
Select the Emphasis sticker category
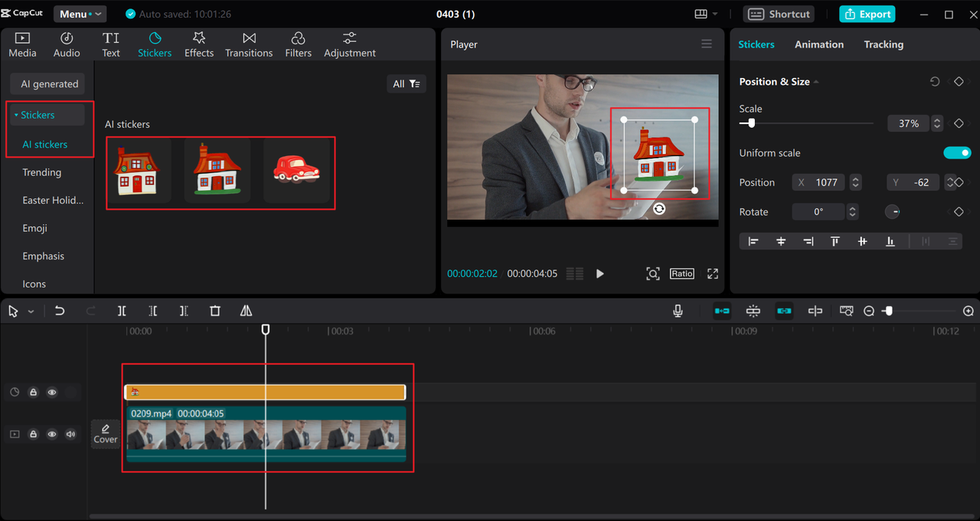43,256
